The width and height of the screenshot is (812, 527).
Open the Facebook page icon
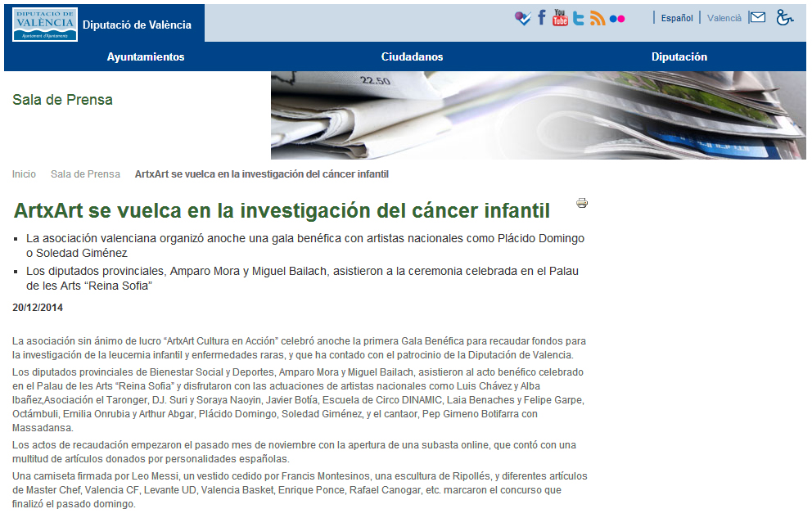click(542, 18)
